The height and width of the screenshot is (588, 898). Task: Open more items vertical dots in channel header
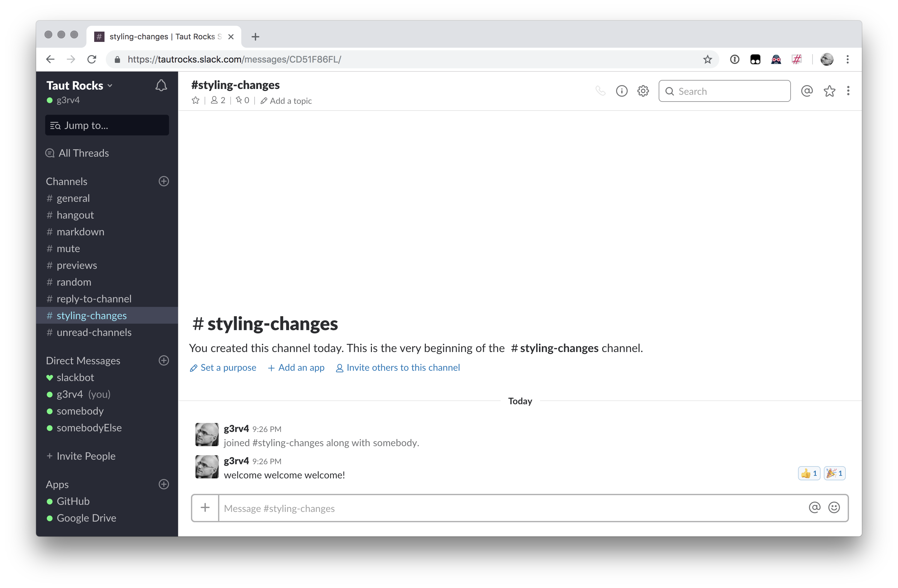point(848,91)
